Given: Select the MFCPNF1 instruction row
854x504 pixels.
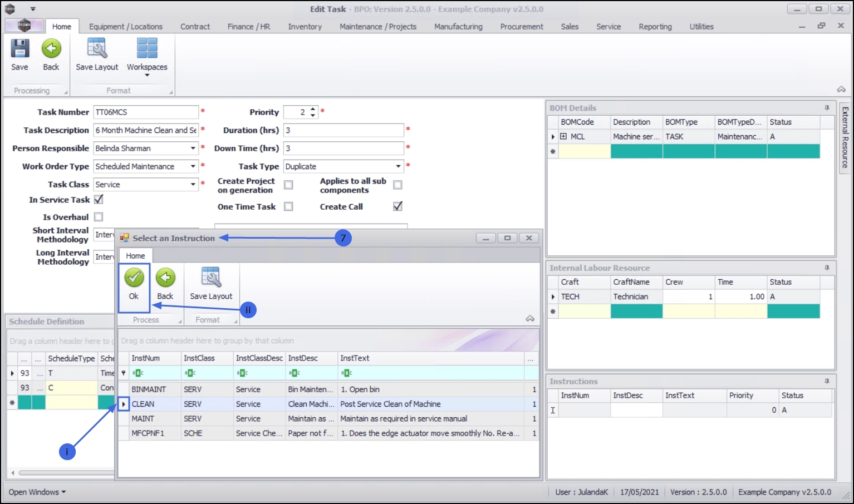Looking at the screenshot, I should (x=328, y=433).
